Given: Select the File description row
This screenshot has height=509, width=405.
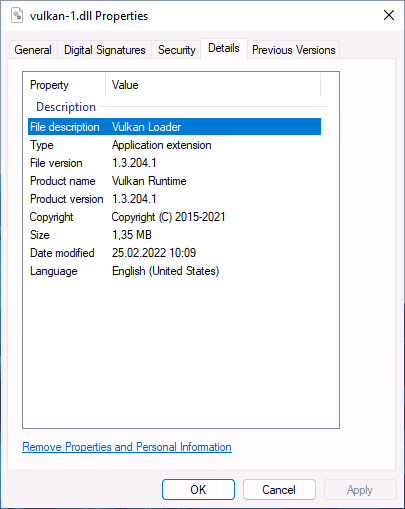Looking at the screenshot, I should click(174, 127).
